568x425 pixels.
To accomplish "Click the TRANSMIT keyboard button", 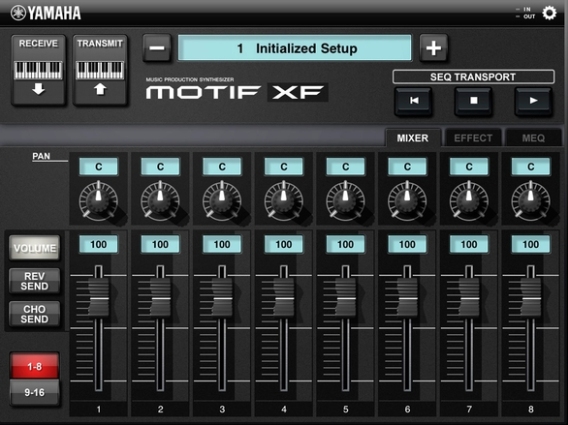I will 100,70.
